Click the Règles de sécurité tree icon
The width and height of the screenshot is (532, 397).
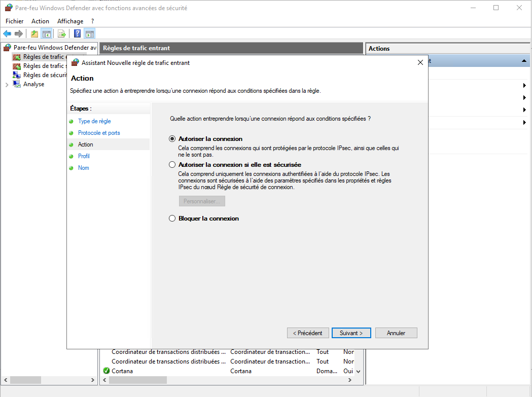point(17,75)
